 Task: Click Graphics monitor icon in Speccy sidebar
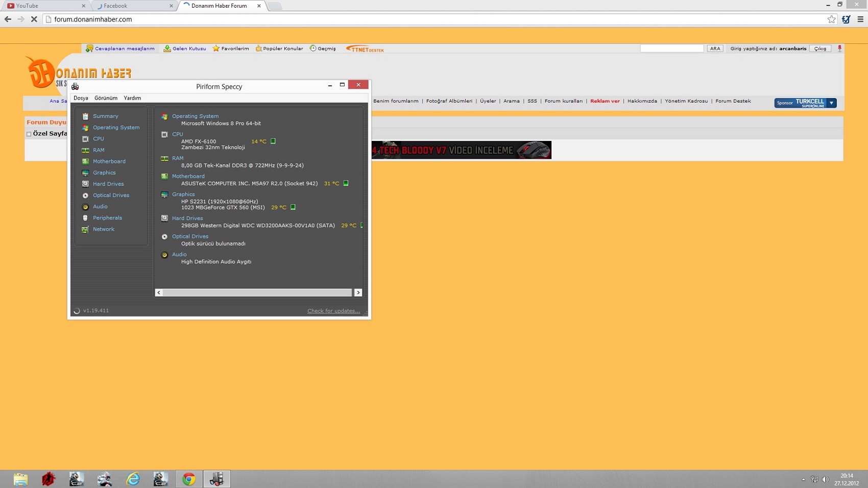pos(85,173)
